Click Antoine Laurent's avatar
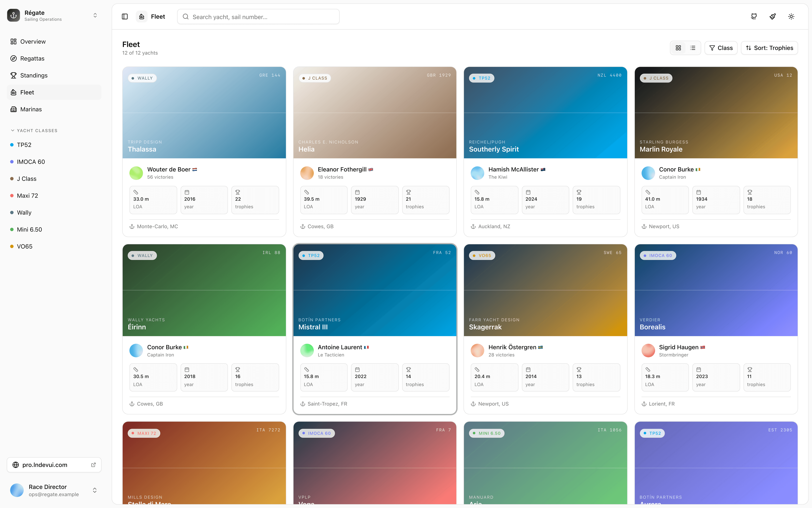 [307, 350]
